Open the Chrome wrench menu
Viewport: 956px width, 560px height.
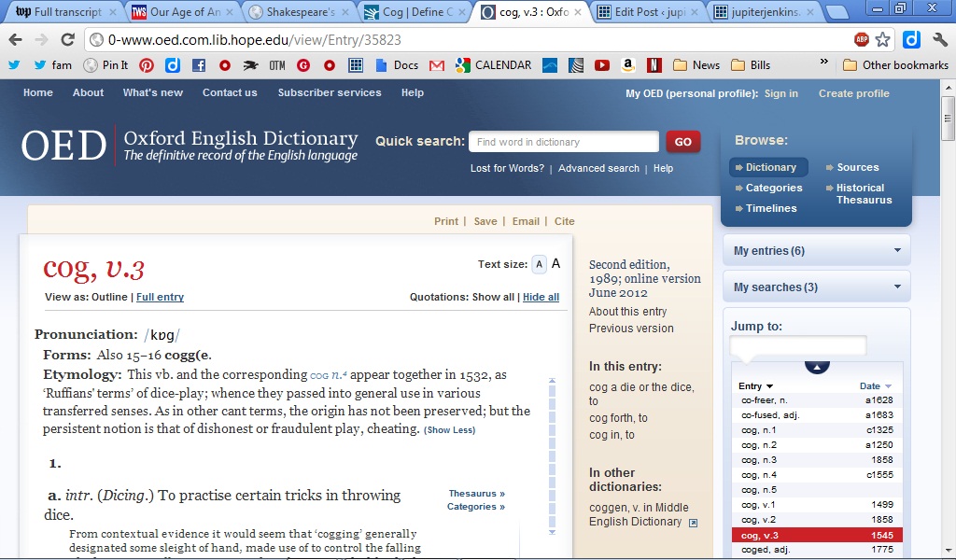point(939,40)
